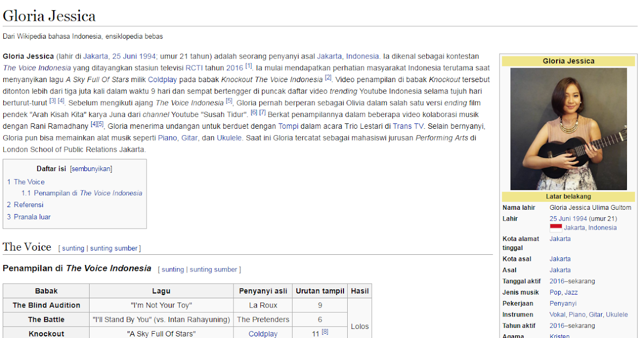Click the Hasil column header
This screenshot has width=644, height=338.
click(x=360, y=291)
